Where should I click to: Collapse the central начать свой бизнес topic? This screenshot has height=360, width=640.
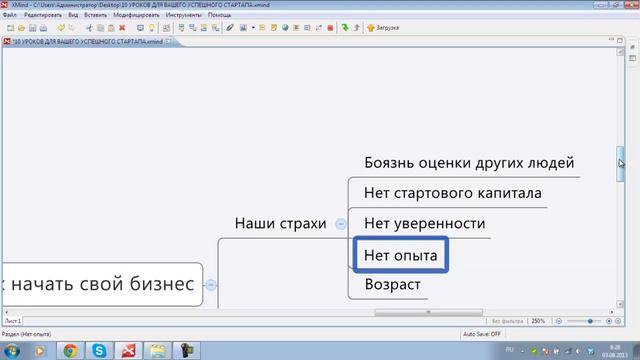click(x=211, y=284)
